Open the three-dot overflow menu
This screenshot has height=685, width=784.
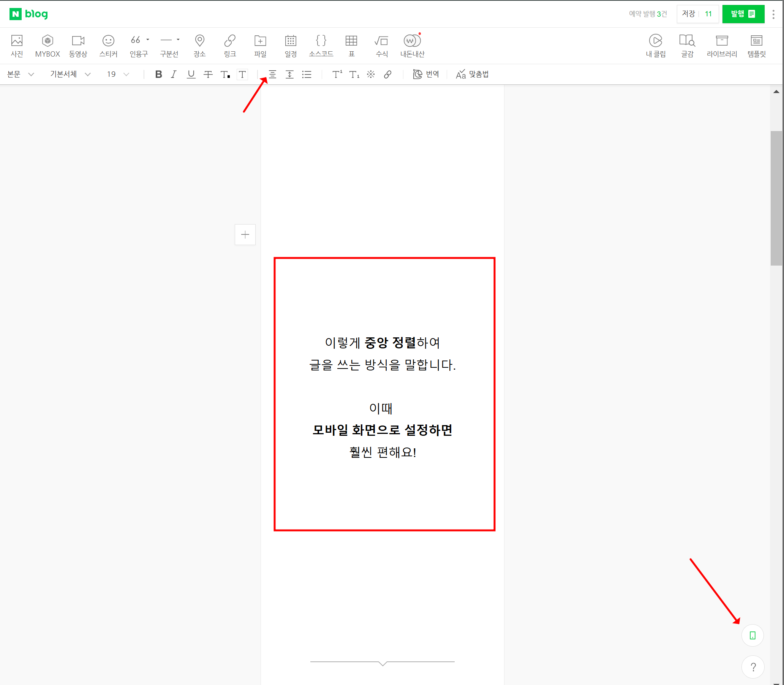point(773,14)
